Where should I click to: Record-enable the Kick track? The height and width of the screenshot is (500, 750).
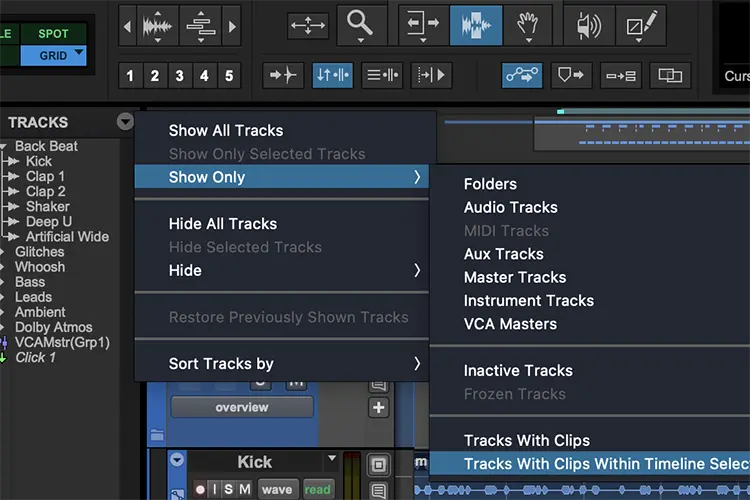coord(200,489)
